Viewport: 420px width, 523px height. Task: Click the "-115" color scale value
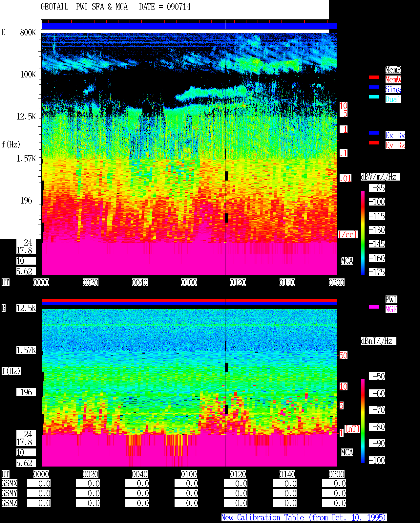pos(377,216)
